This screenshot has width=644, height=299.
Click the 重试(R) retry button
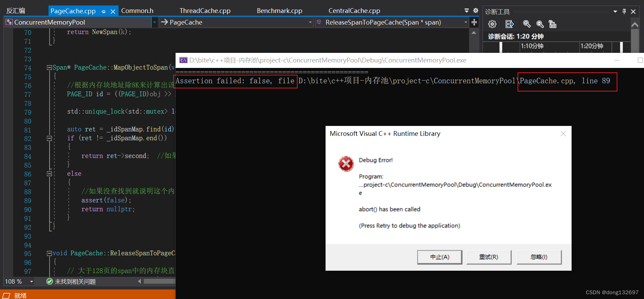tap(489, 257)
